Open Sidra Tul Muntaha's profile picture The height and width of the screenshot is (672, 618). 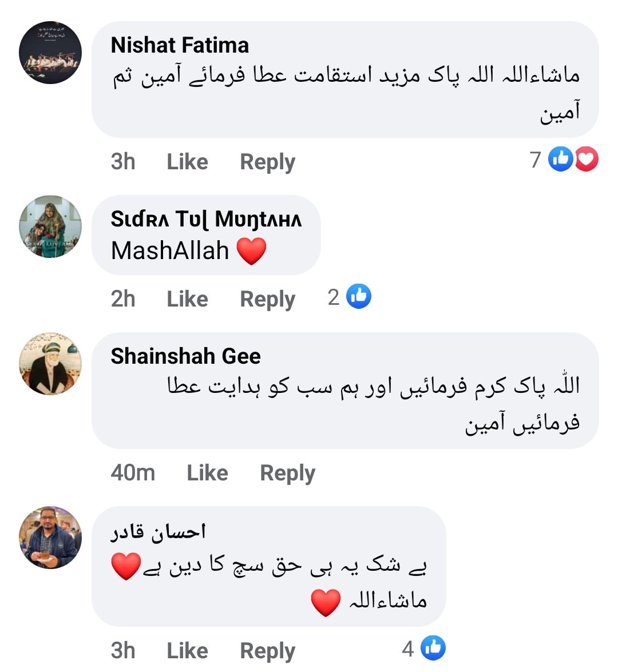click(x=50, y=227)
